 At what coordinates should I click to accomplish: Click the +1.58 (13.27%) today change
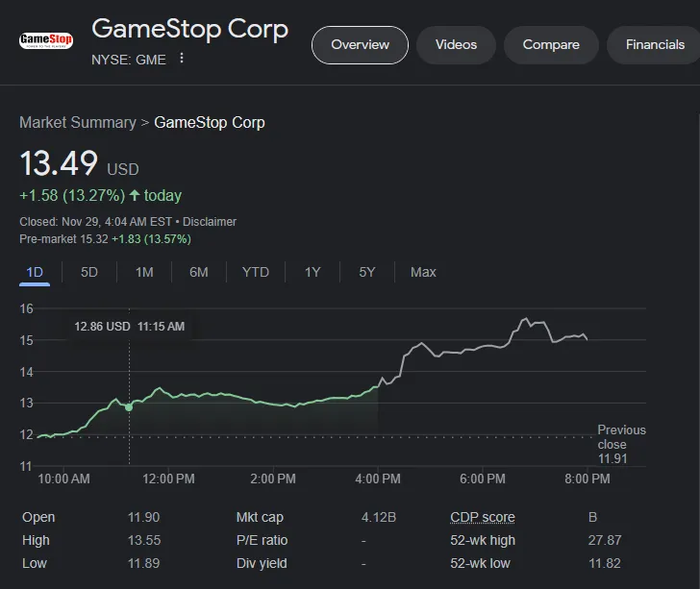click(100, 195)
